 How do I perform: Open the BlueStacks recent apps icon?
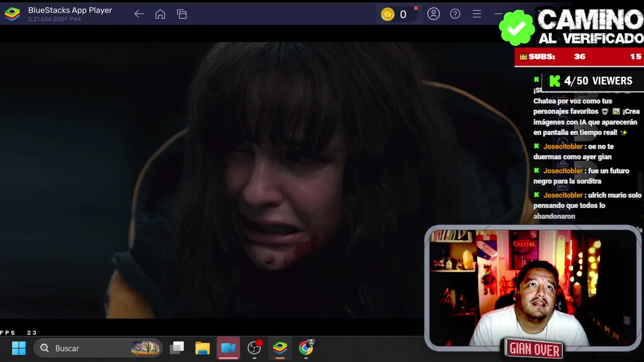[182, 14]
